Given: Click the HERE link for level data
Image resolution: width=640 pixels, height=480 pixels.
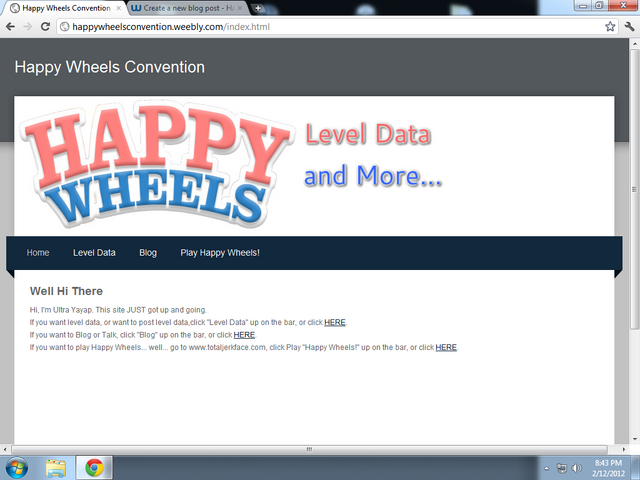Looking at the screenshot, I should pos(335,322).
